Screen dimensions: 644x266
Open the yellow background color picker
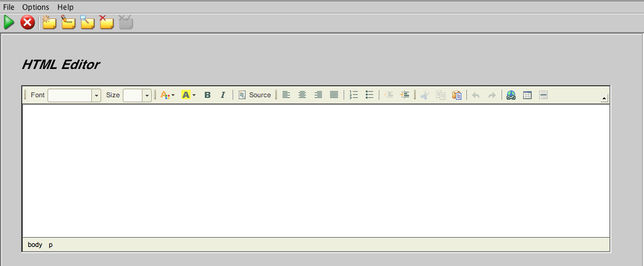(189, 95)
